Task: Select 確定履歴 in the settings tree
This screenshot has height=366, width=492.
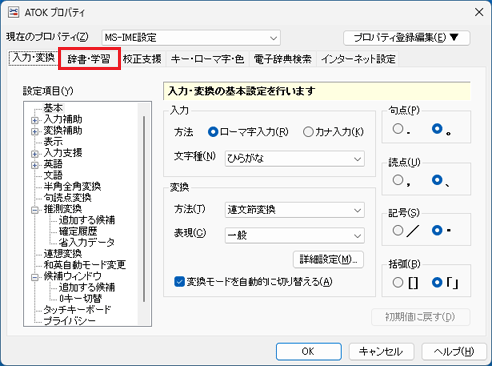Action: pyautogui.click(x=78, y=231)
